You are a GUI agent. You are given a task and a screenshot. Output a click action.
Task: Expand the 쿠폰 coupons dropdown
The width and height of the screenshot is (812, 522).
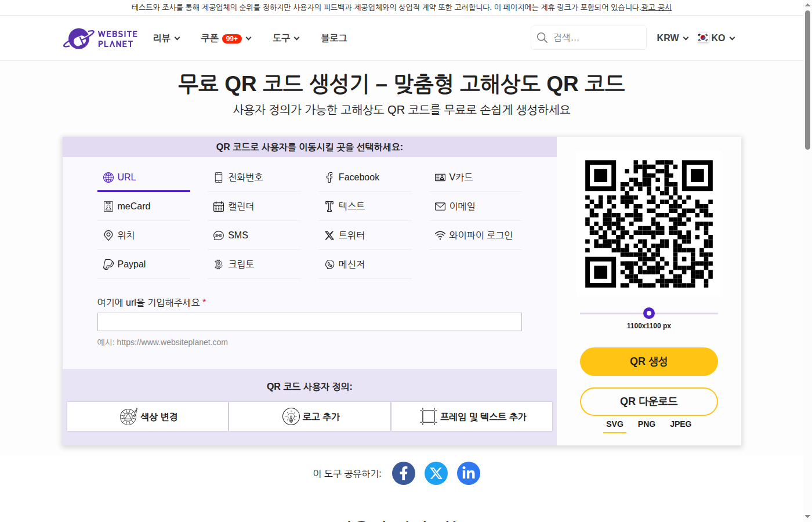pos(226,38)
